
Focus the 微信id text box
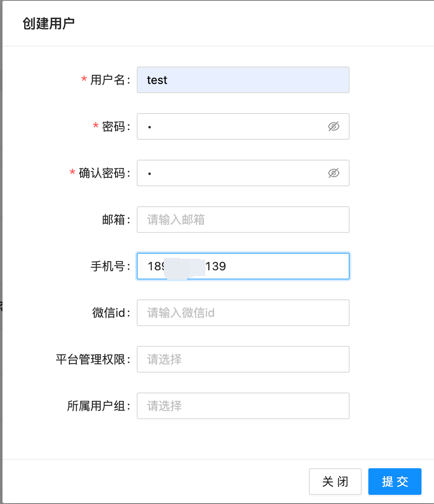243,313
